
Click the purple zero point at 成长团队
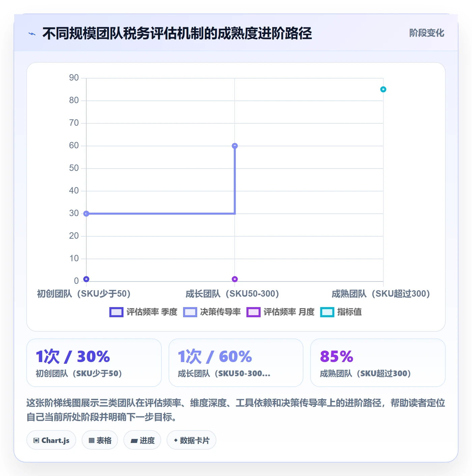pyautogui.click(x=235, y=279)
